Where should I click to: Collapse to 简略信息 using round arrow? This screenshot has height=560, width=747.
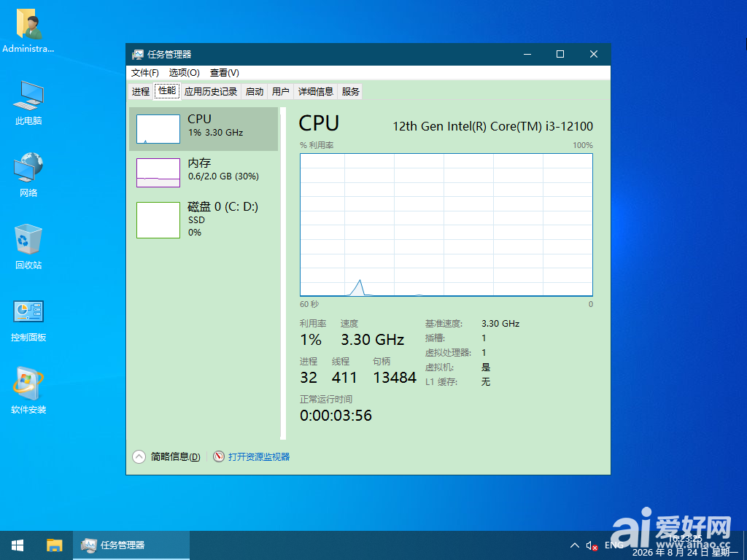139,457
